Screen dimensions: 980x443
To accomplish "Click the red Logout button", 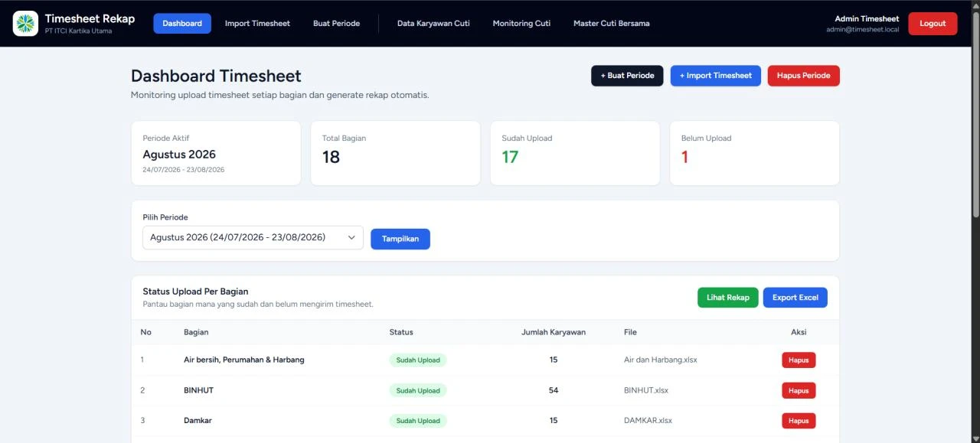I will pos(933,23).
